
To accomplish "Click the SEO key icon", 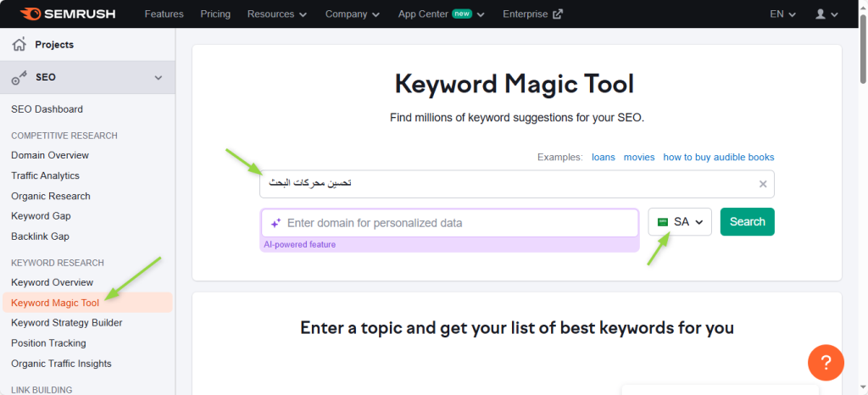I will point(19,77).
